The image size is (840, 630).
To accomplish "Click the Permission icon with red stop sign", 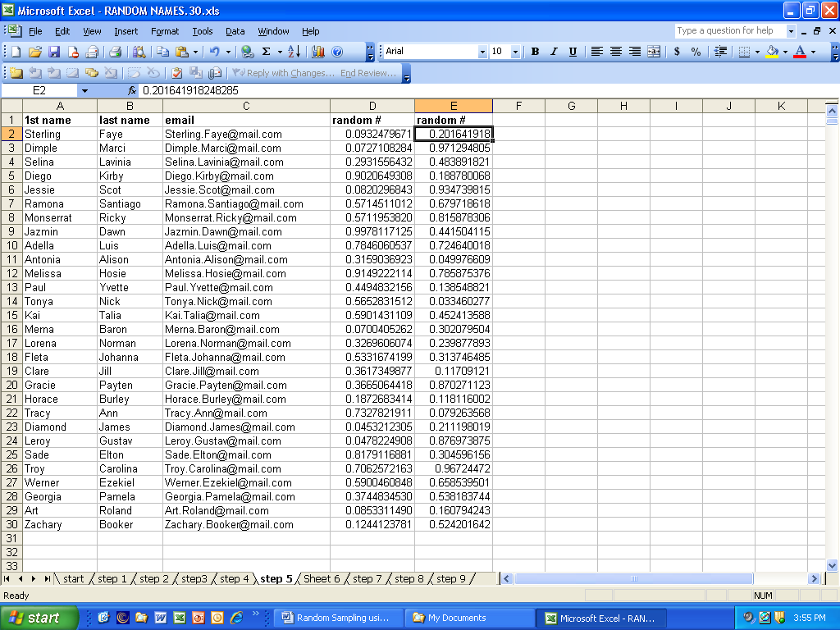I will click(x=73, y=52).
